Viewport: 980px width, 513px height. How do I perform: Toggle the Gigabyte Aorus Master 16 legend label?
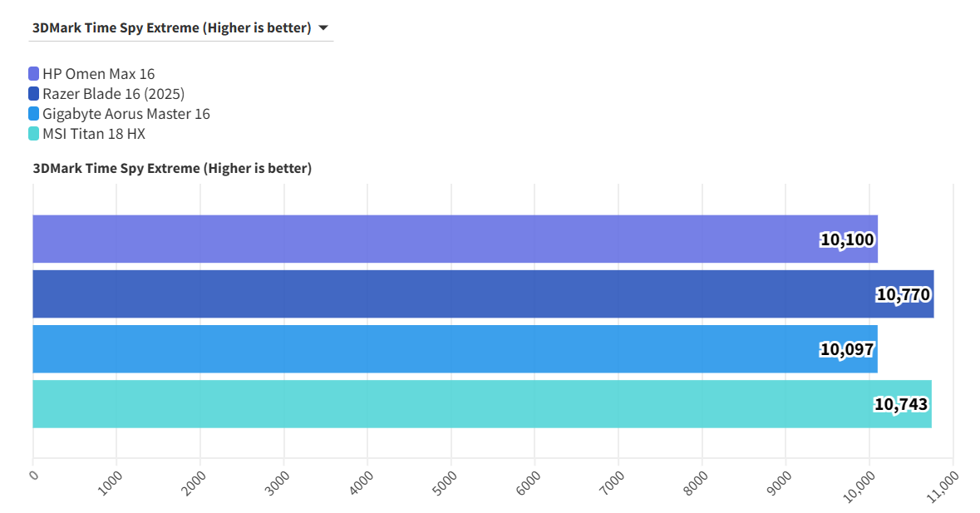pos(126,114)
